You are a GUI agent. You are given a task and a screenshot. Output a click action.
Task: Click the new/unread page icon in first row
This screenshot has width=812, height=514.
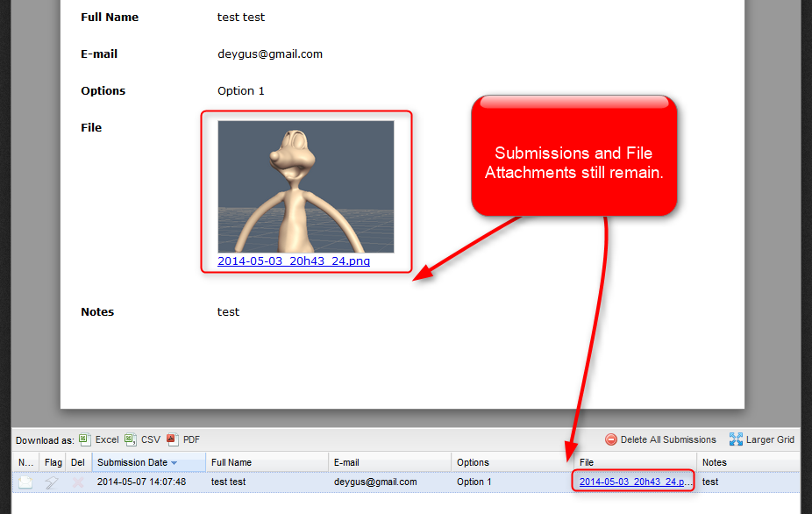26,482
